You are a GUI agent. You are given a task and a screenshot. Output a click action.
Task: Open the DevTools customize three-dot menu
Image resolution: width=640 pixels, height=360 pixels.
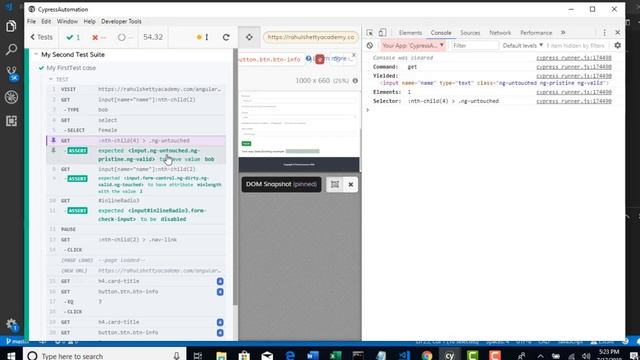[604, 33]
